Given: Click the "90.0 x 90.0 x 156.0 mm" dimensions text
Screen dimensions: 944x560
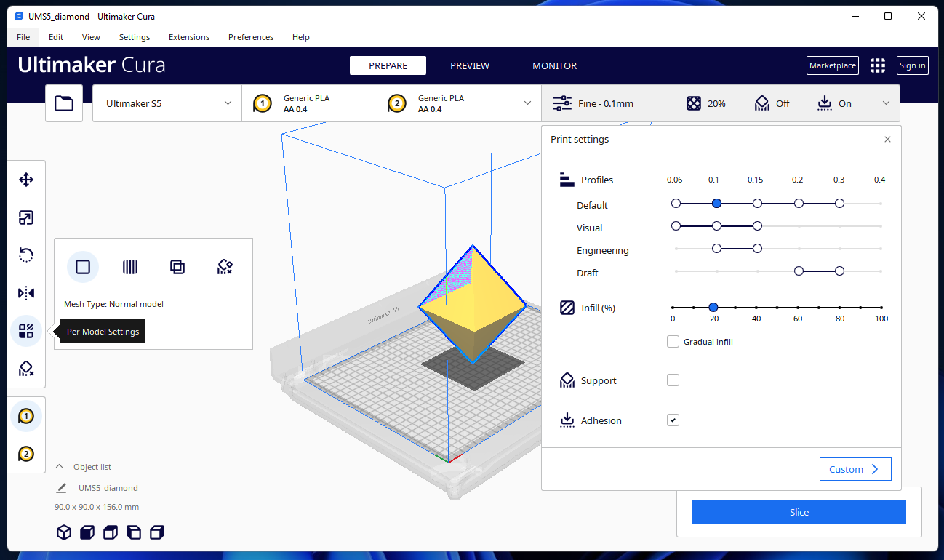Looking at the screenshot, I should (97, 507).
